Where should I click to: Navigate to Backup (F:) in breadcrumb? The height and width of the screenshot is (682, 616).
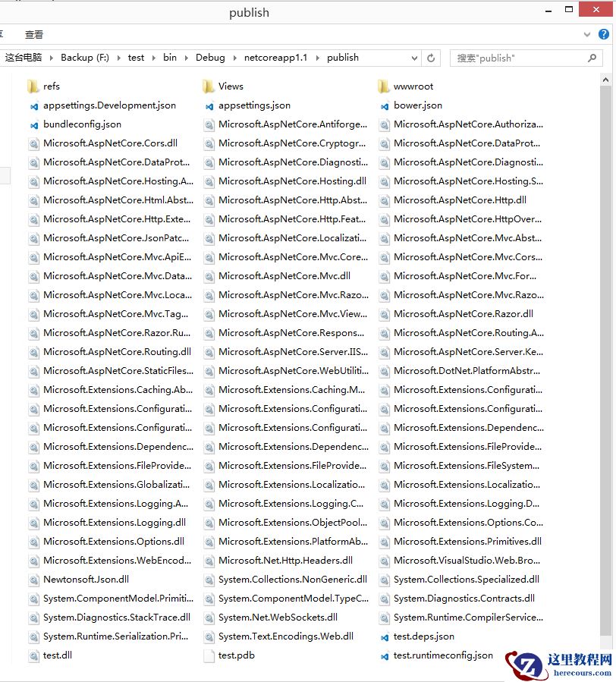[85, 58]
